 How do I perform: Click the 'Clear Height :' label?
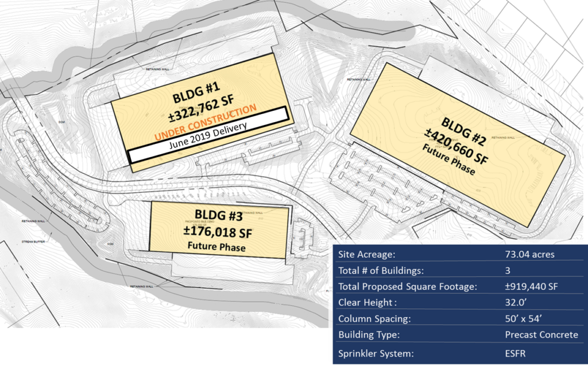point(367,303)
